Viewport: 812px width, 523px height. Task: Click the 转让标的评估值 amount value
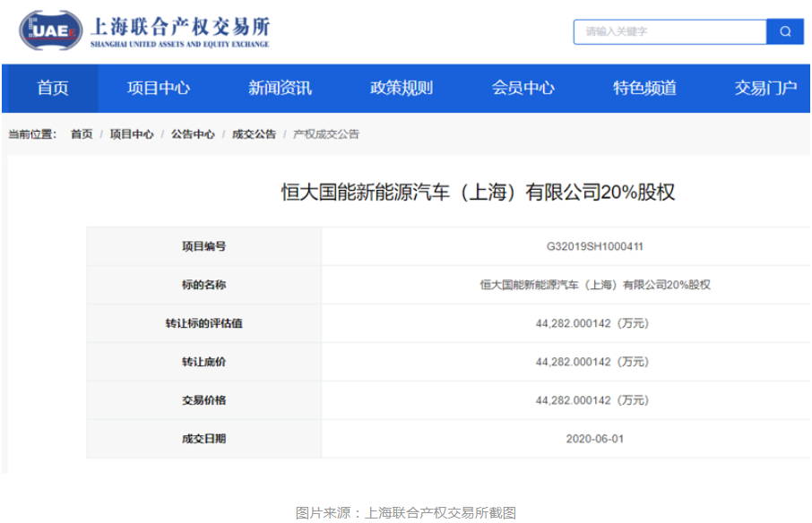click(592, 324)
